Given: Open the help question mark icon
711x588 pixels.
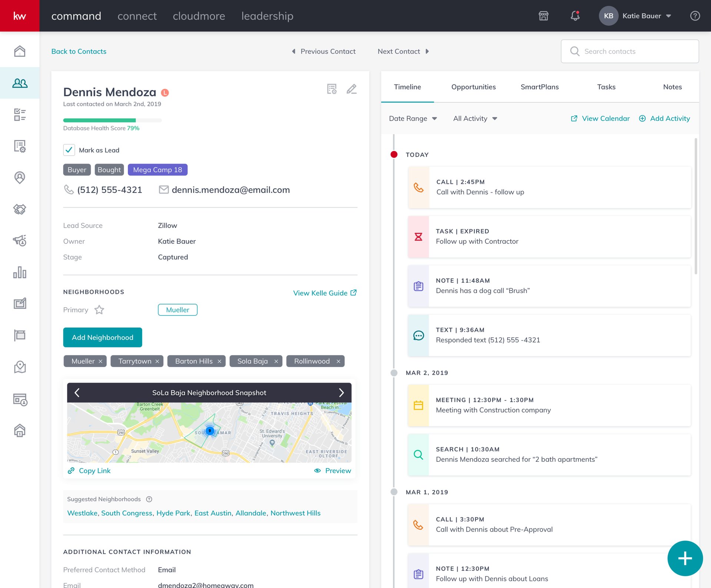Looking at the screenshot, I should click(695, 16).
